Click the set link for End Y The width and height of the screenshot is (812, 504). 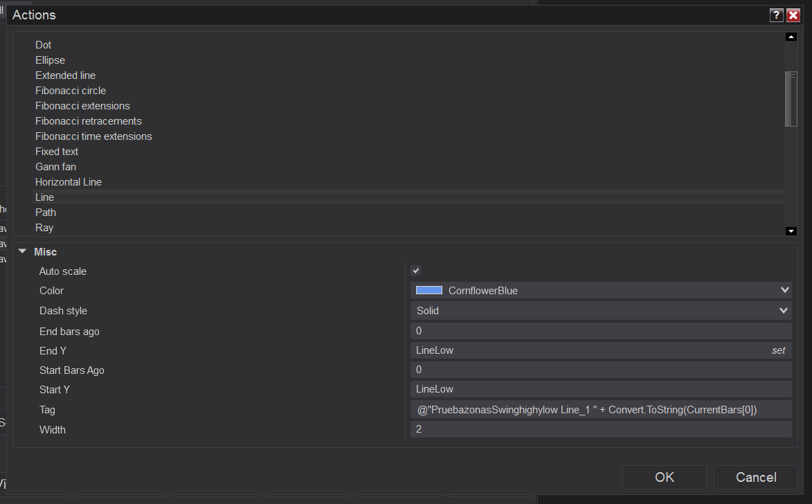[778, 350]
